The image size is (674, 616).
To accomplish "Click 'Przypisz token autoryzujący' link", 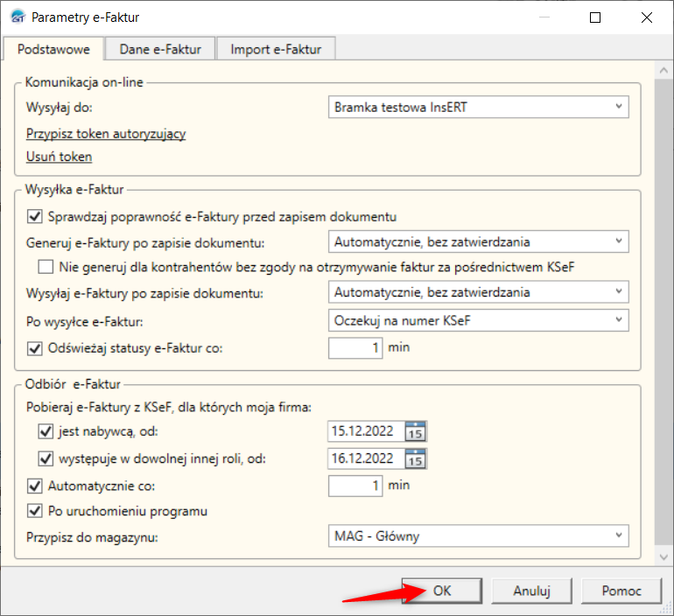I will click(106, 134).
